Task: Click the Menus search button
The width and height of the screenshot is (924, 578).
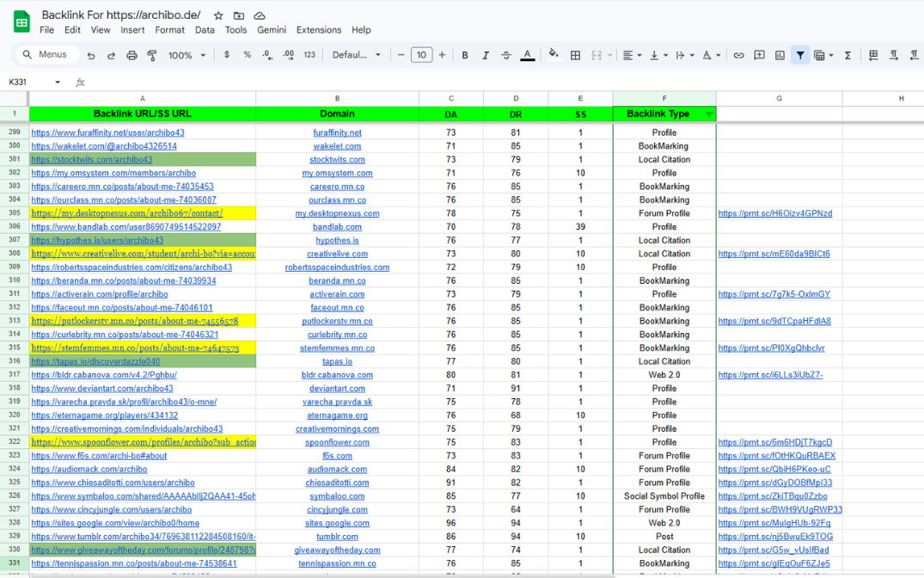Action: 45,55
